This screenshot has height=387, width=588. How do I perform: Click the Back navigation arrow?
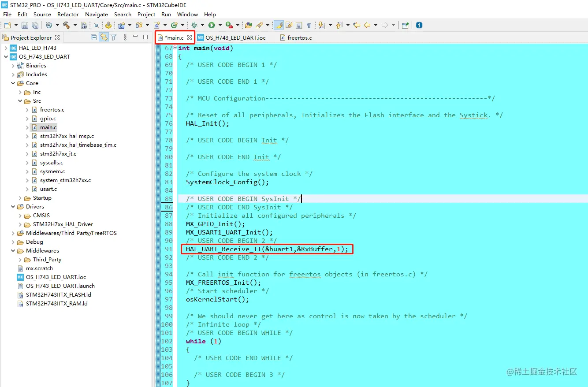367,25
